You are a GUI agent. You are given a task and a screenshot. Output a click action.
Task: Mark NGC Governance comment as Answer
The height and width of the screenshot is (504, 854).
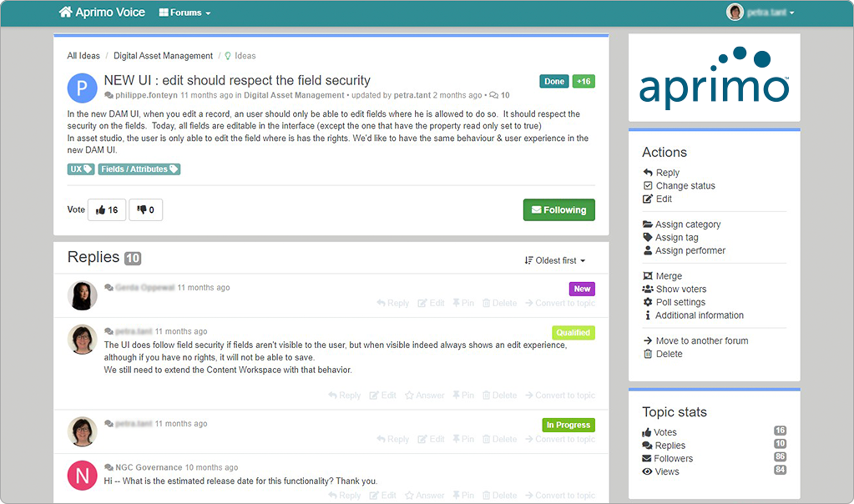(425, 495)
